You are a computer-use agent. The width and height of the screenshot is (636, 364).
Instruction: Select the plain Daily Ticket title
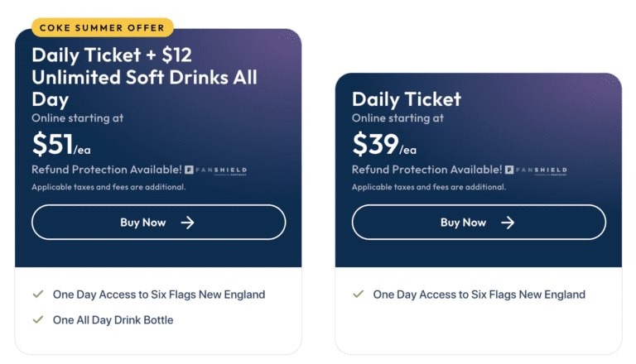click(407, 99)
